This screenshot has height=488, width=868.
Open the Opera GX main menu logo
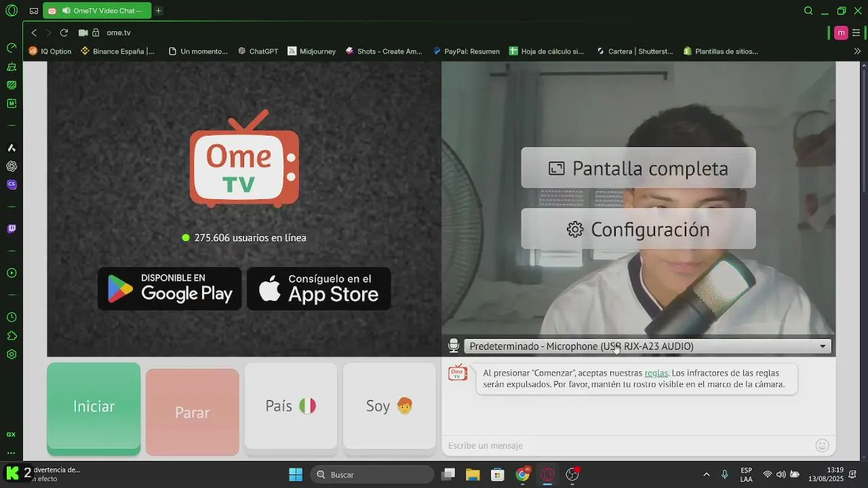(11, 11)
